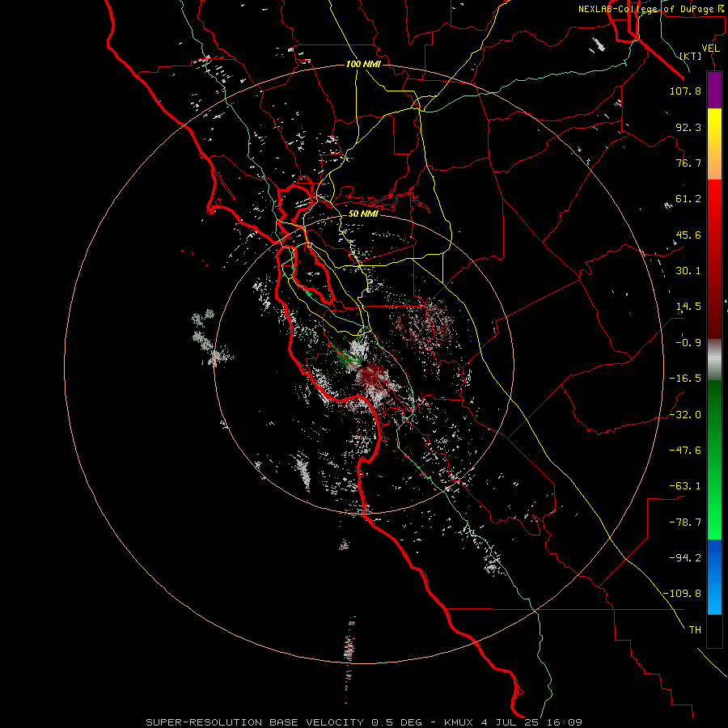Click the VEL legend title
The image size is (728, 728).
coord(710,49)
